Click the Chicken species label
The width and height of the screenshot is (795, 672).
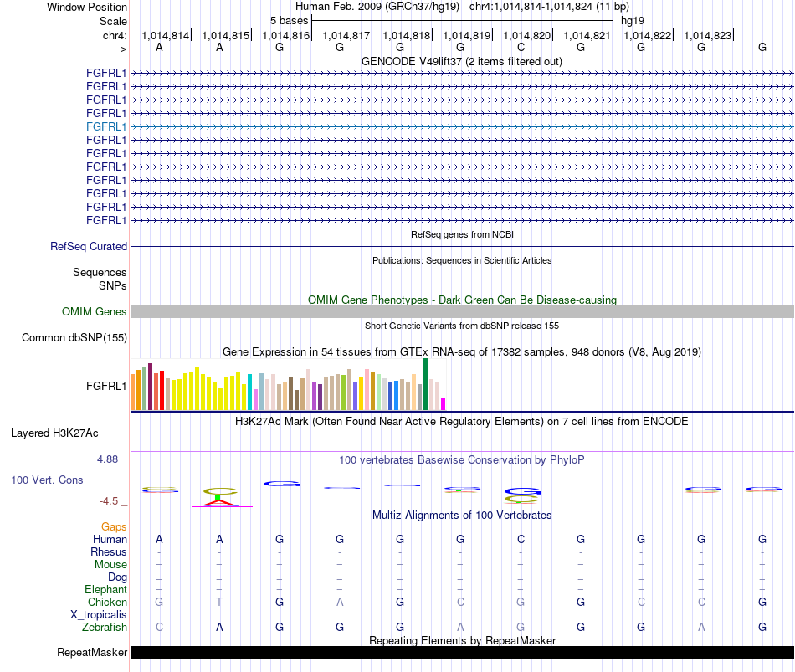[107, 602]
